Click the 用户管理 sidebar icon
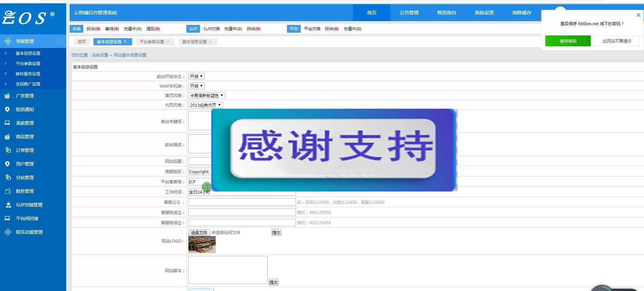The image size is (644, 291). tap(7, 164)
